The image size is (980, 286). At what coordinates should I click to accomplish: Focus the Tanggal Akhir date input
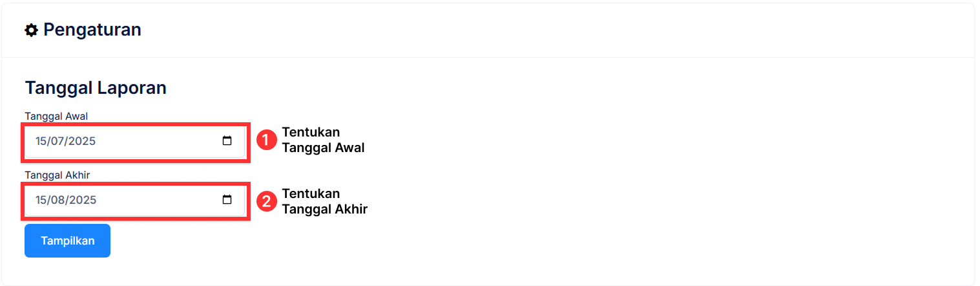[129, 200]
